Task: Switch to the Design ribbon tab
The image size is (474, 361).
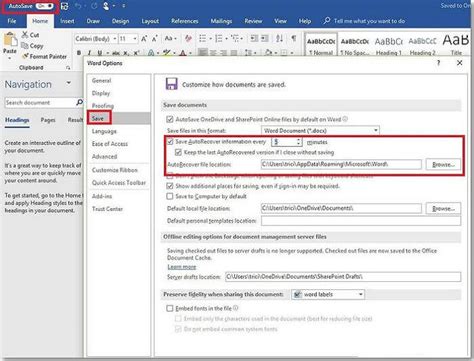Action: point(120,21)
